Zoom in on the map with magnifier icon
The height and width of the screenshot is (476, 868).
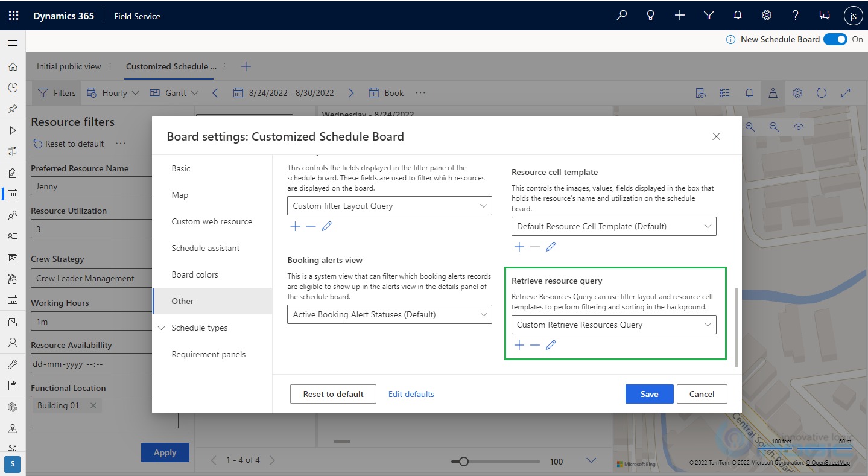(750, 127)
